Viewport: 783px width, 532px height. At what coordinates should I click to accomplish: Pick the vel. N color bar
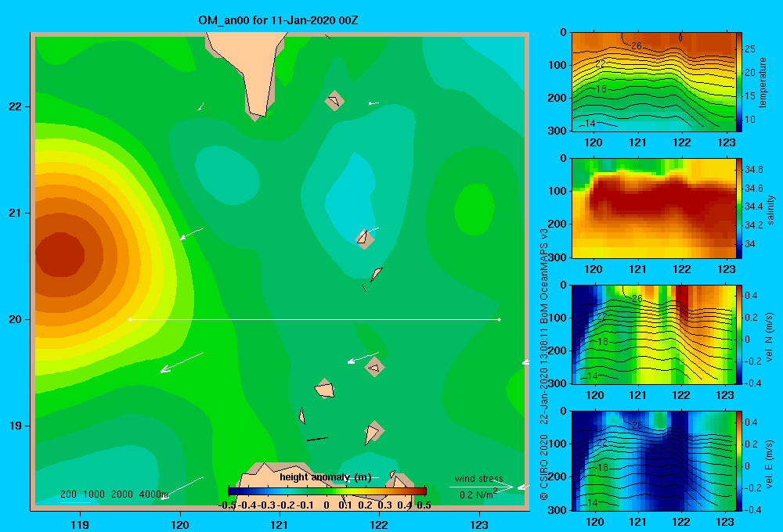[739, 334]
